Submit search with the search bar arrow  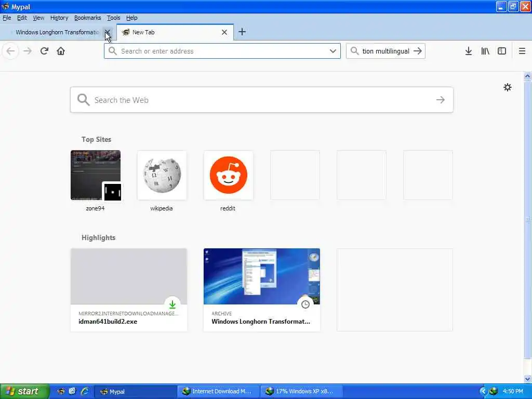coord(418,51)
